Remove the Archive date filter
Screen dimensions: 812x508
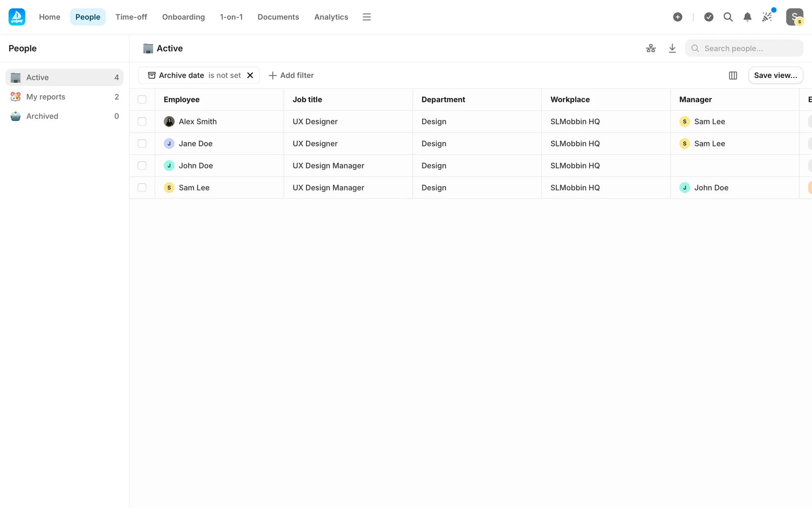click(250, 75)
